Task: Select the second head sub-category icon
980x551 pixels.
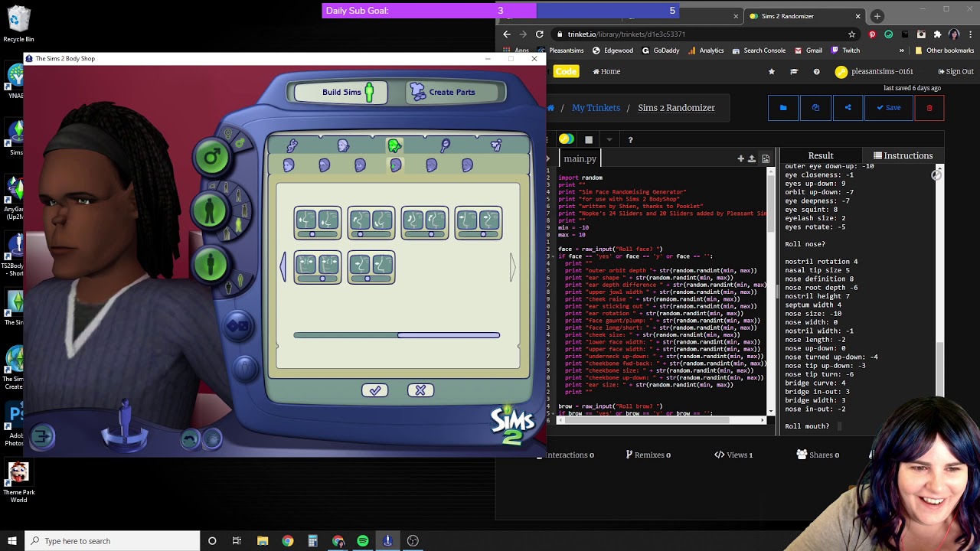Action: click(325, 165)
